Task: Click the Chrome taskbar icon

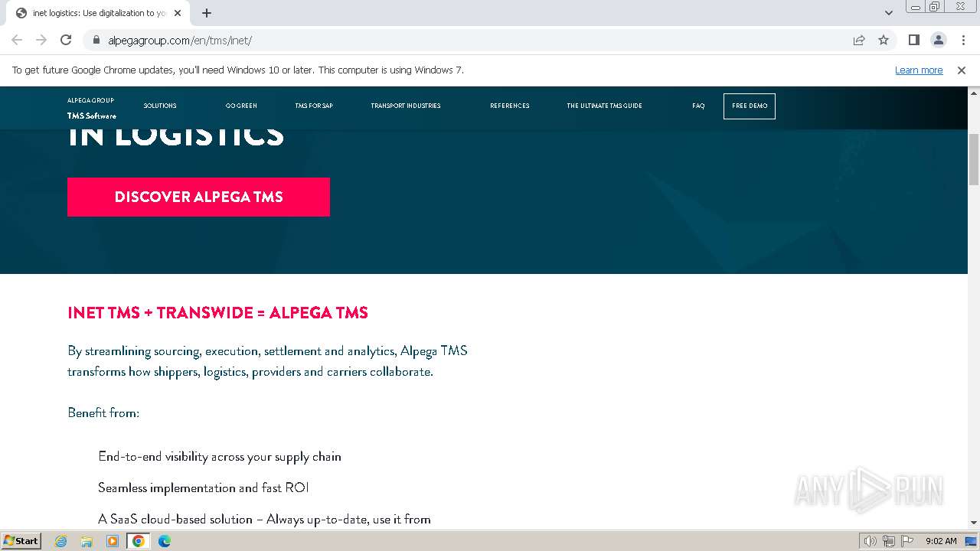Action: point(139,541)
